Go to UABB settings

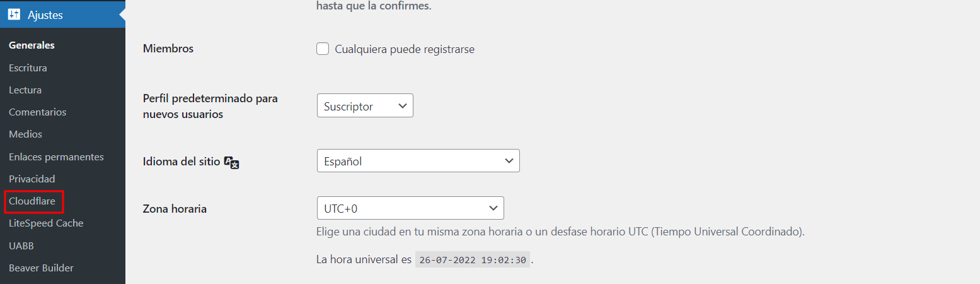point(21,246)
